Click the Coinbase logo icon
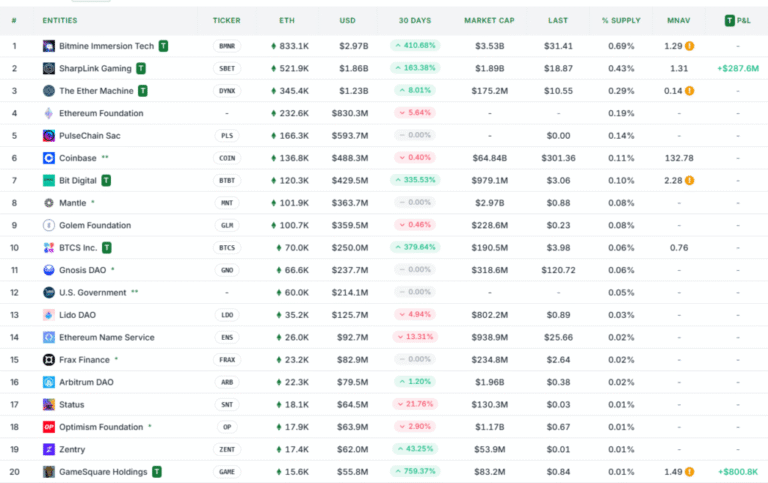Image resolution: width=768 pixels, height=483 pixels. (48, 158)
